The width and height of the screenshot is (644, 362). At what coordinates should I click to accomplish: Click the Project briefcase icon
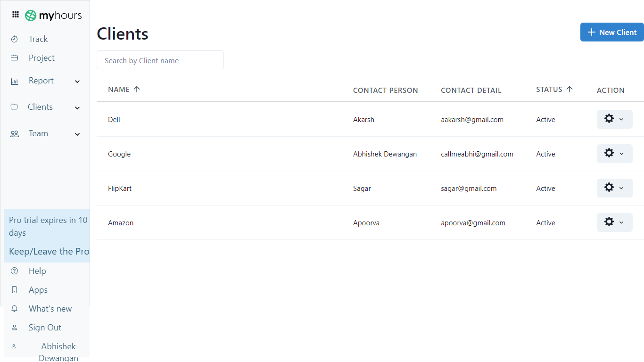click(x=15, y=58)
